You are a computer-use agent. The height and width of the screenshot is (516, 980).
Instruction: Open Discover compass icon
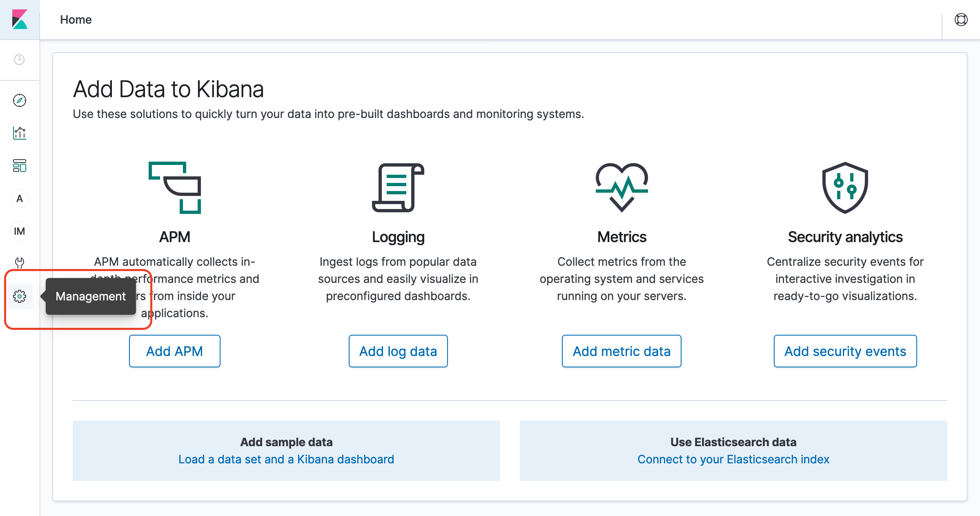[20, 100]
